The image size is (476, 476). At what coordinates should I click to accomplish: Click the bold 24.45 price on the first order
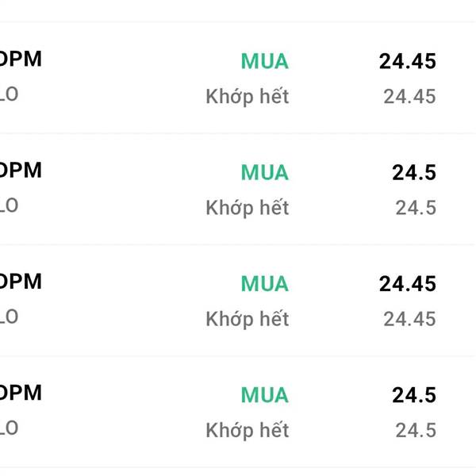[x=408, y=62]
